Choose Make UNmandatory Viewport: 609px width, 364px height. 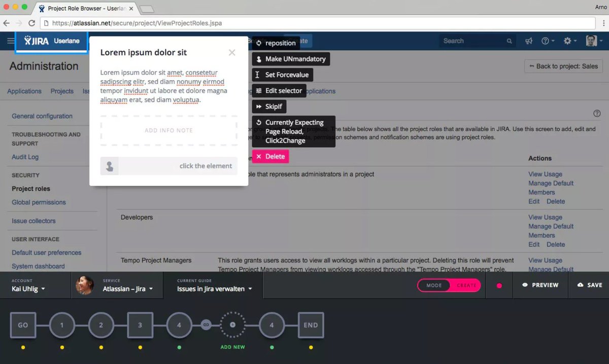[291, 59]
